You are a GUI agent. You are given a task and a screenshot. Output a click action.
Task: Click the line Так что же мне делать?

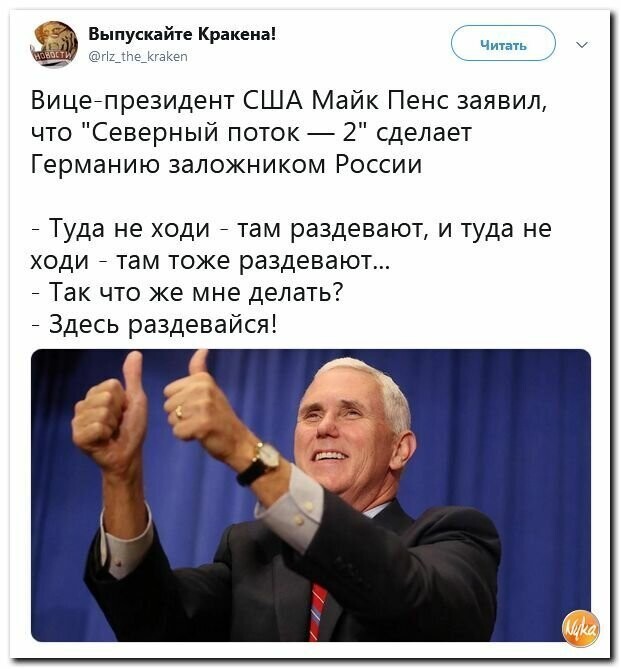[187, 293]
